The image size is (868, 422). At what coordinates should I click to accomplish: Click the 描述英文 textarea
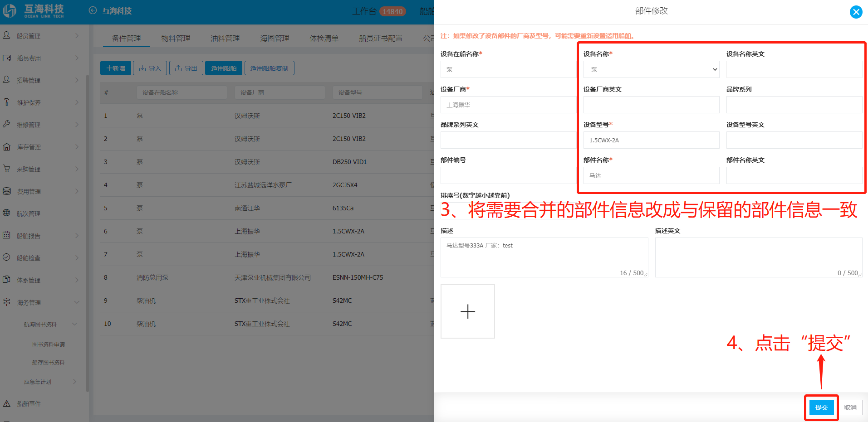point(759,257)
